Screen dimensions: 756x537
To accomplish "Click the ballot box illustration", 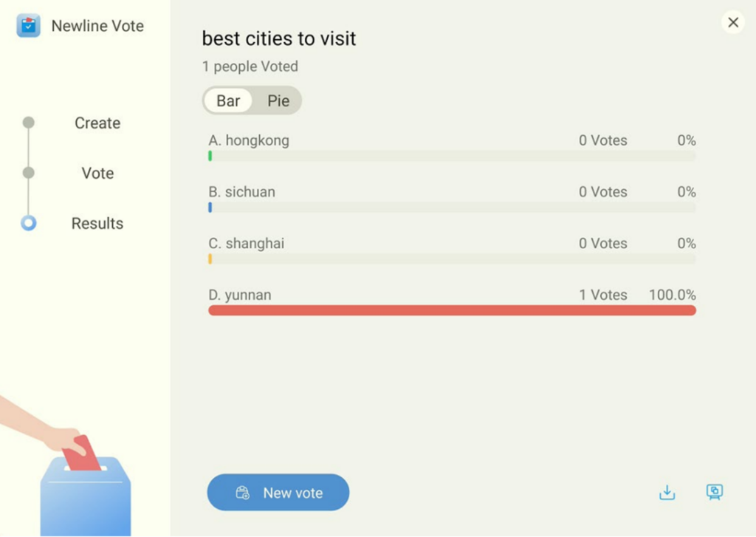I will pos(85,495).
